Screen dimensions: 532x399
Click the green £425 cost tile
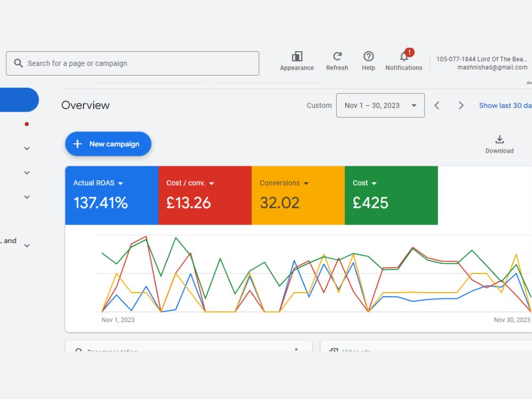pos(391,195)
